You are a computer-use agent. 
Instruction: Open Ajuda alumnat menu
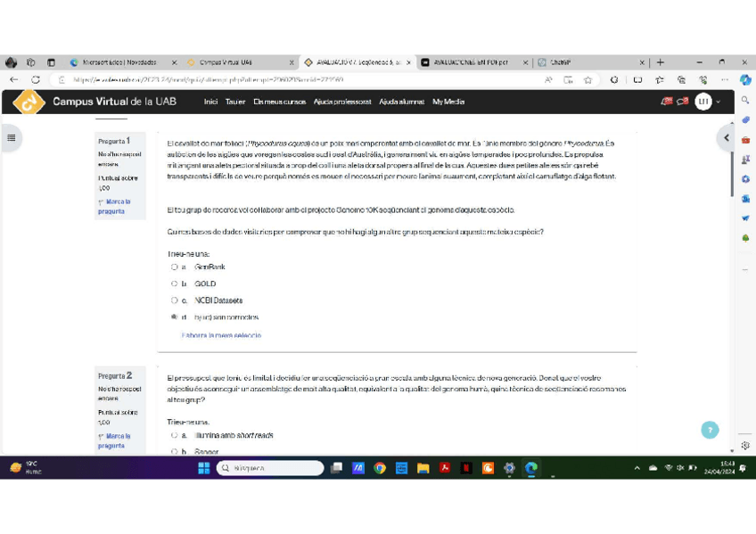(401, 102)
